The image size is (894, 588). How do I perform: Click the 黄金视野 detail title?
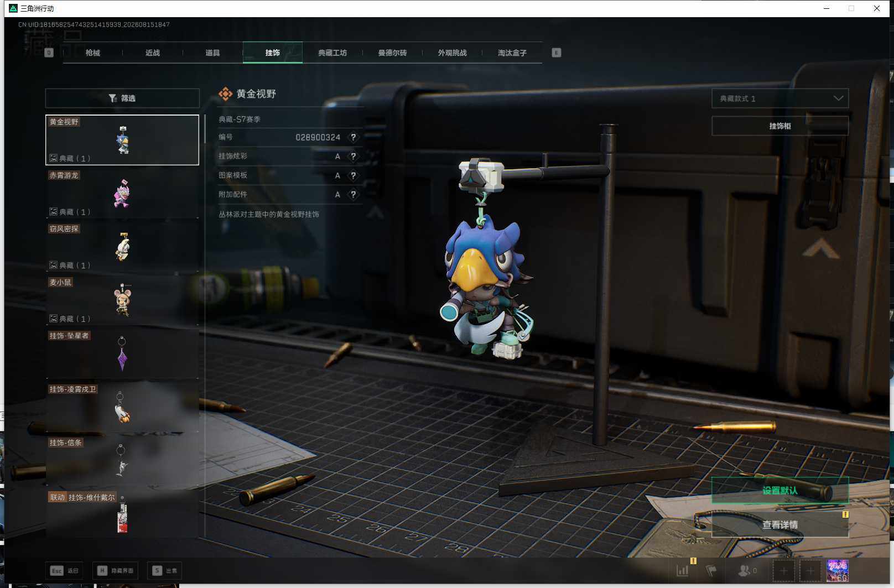click(x=256, y=94)
